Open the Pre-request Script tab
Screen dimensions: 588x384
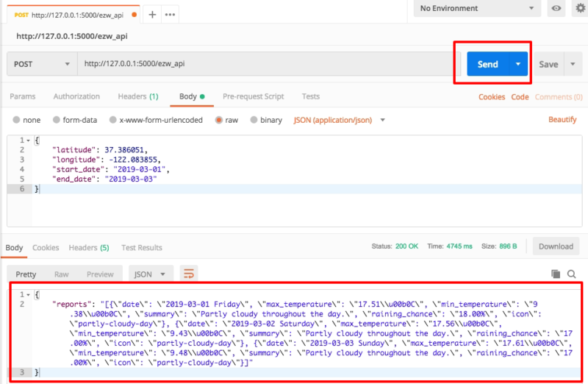253,96
